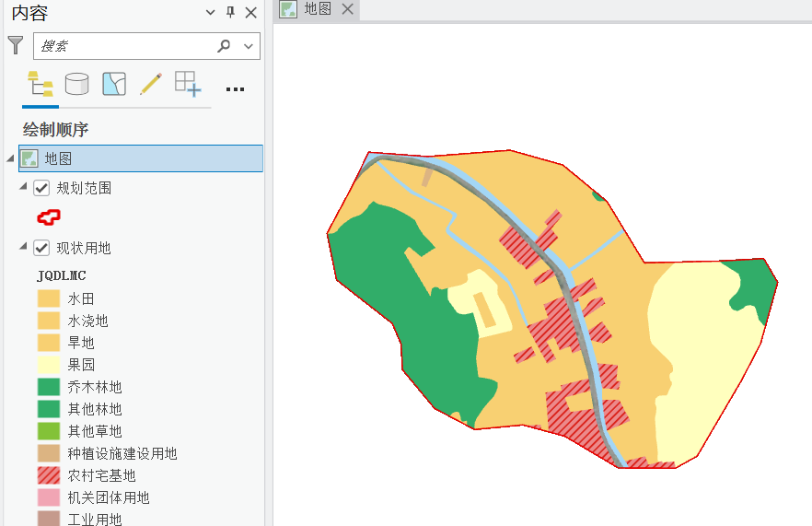Select the List By Snapping grid icon
The image size is (812, 526).
[188, 84]
